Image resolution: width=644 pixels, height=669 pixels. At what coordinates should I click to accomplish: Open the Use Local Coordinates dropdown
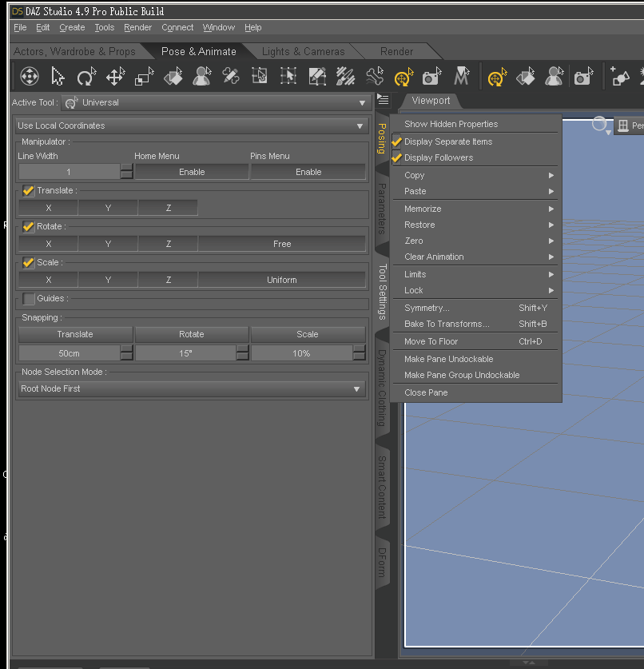tap(192, 125)
